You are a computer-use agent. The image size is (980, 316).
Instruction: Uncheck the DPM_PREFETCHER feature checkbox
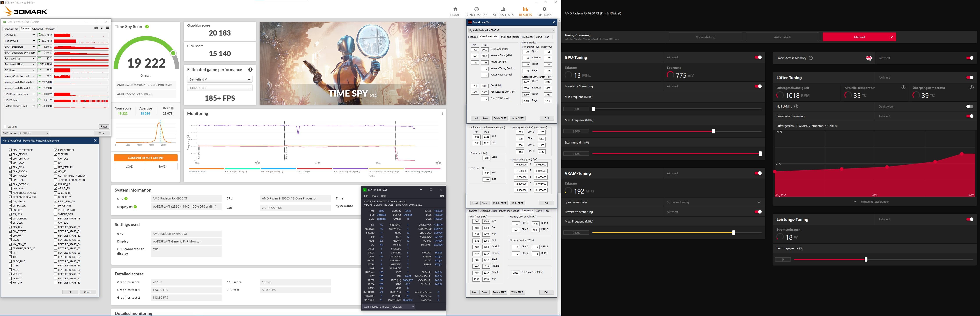10,150
